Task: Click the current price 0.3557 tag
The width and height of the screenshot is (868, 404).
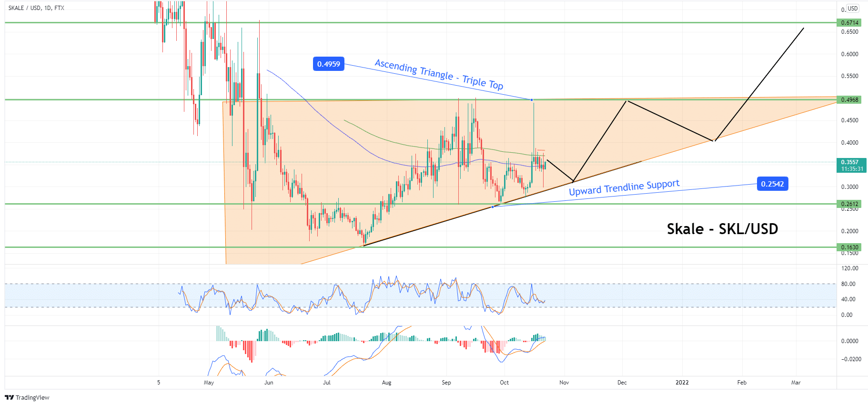Action: [x=851, y=165]
